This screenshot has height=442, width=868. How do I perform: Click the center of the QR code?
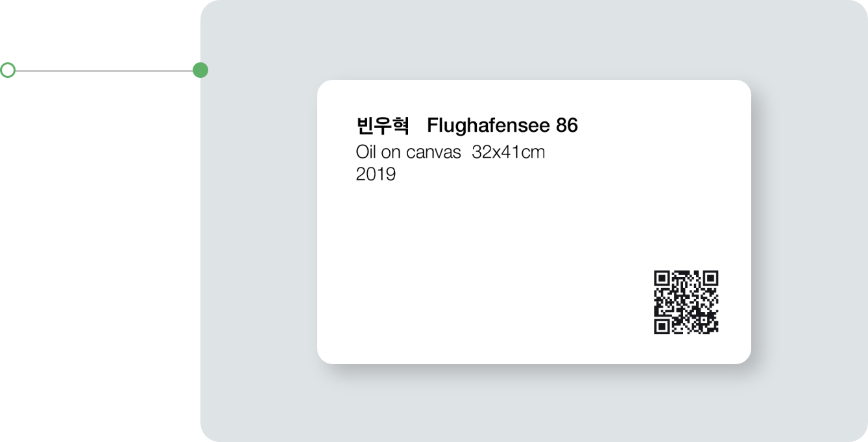(686, 302)
